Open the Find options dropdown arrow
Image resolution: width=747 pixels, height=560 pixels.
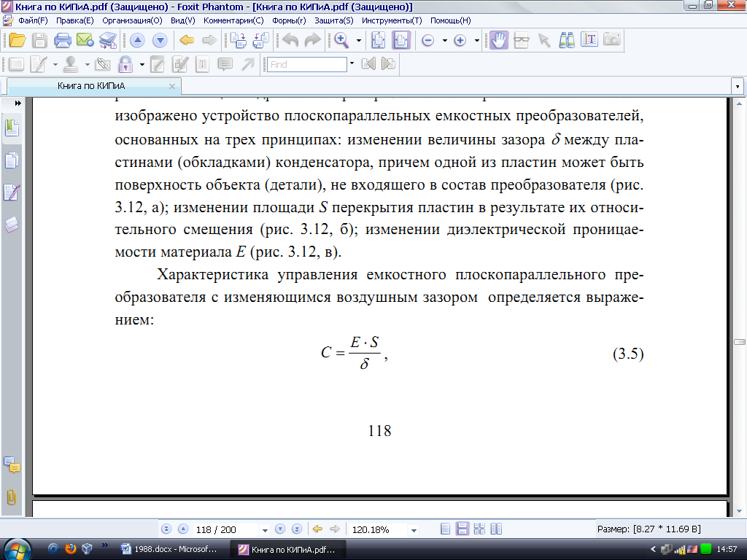pyautogui.click(x=352, y=63)
